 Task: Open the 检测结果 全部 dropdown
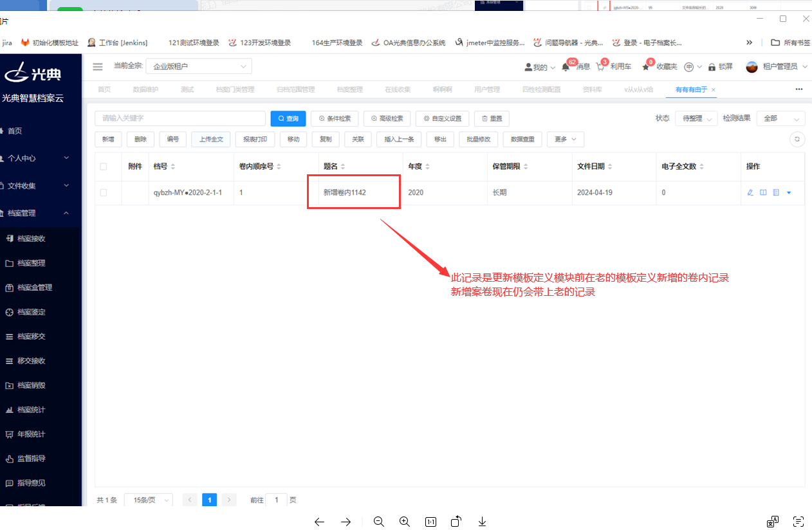click(780, 118)
